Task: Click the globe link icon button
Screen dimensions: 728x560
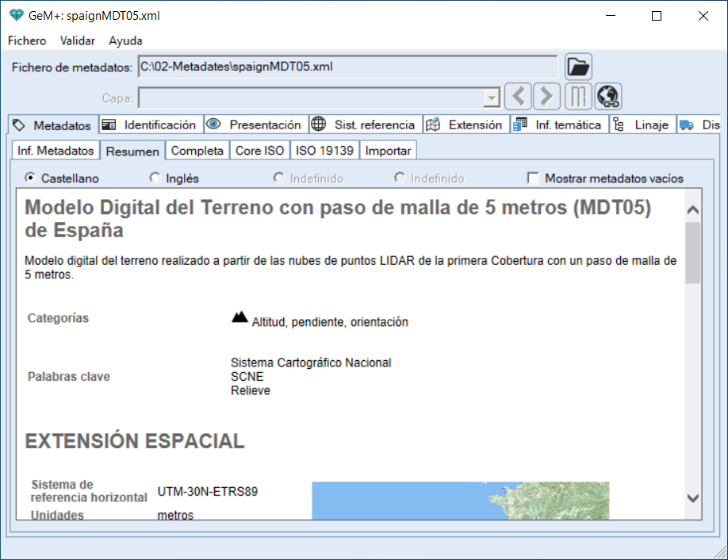Action: click(608, 97)
